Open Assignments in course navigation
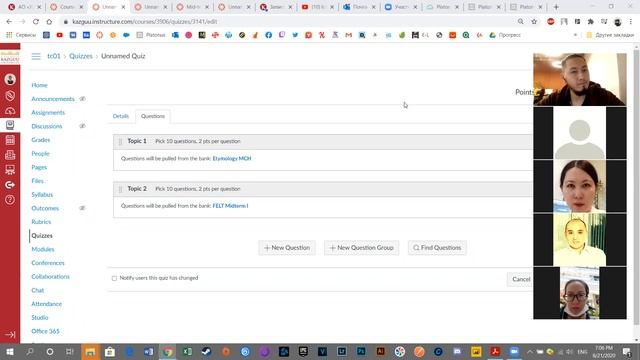The width and height of the screenshot is (640, 360). click(x=48, y=113)
